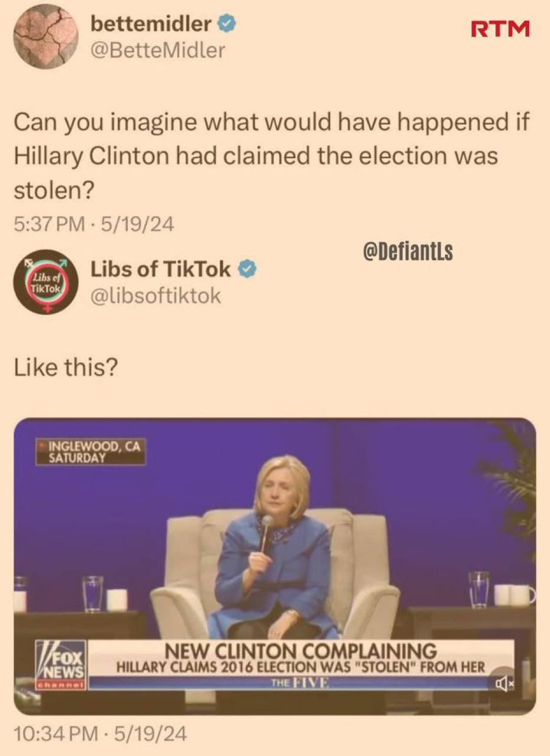Click the Bette Midler tweet text
The height and width of the screenshot is (756, 550).
click(270, 156)
